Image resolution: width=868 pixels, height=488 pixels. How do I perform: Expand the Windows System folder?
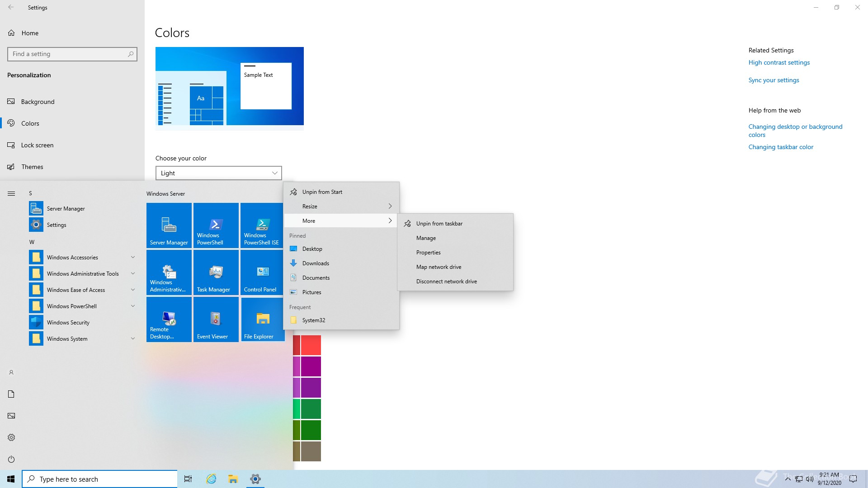[83, 338]
